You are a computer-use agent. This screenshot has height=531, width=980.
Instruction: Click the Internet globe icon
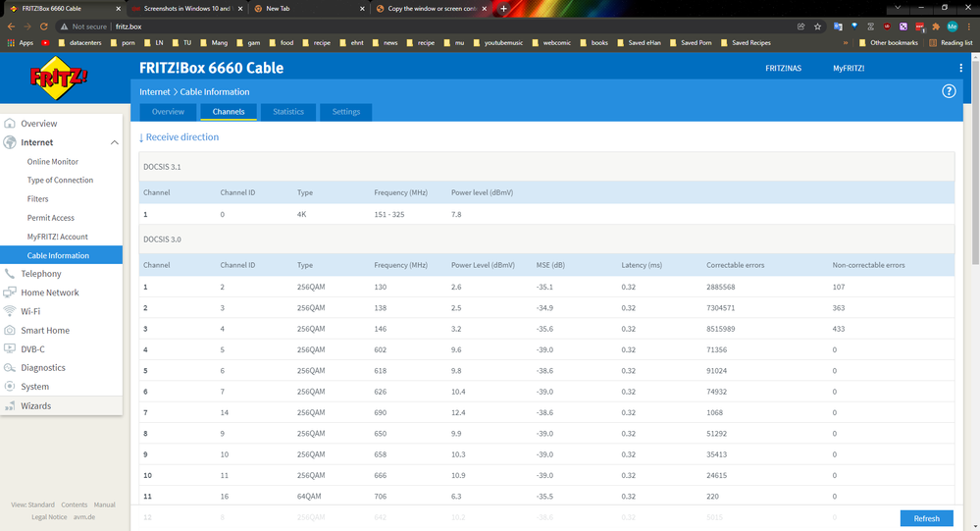coord(10,142)
